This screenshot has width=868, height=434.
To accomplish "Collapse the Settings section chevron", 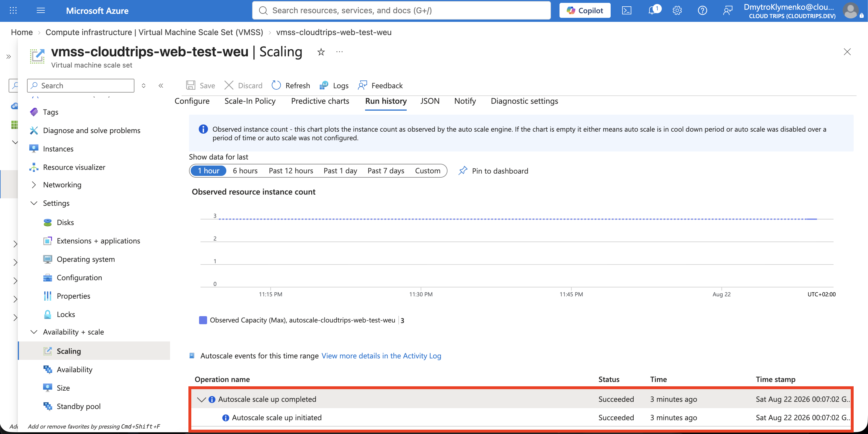I will pos(34,203).
